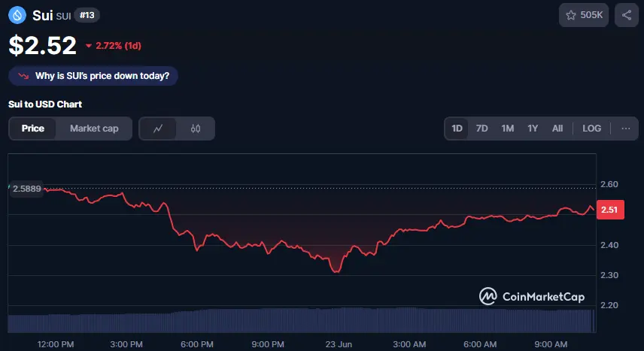Click the 3:00 AM time axis label
The width and height of the screenshot is (644, 351).
coord(409,344)
